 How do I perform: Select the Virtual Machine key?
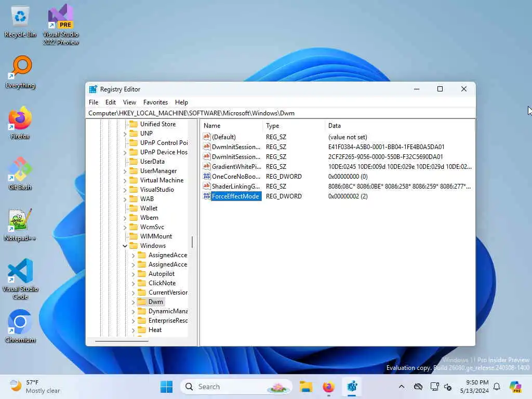pos(162,180)
